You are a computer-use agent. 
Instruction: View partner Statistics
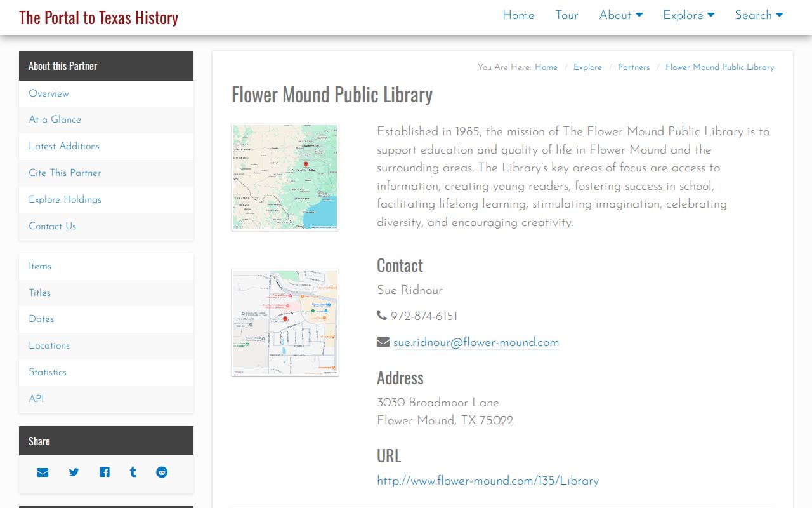[x=106, y=372]
